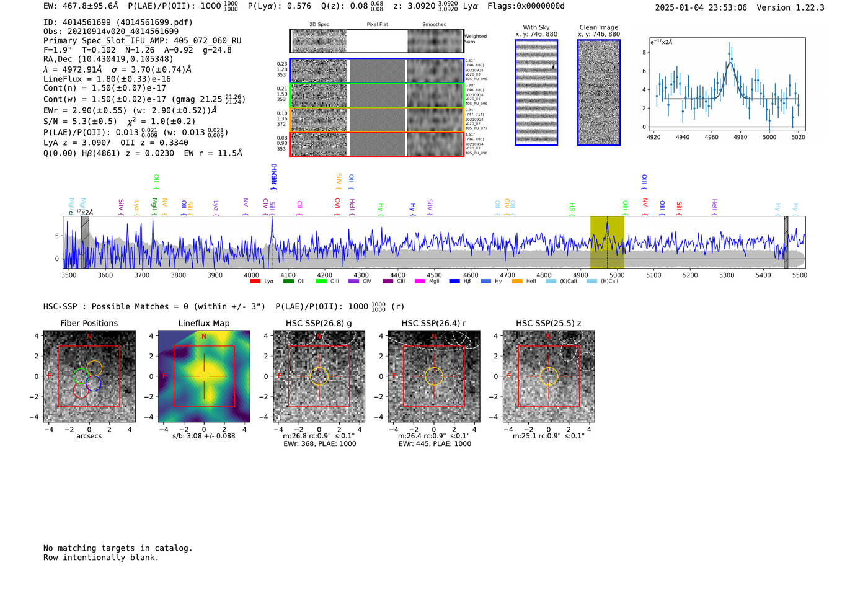
Task: Select the blue-bordered fiber spectrum row
Action: click(x=376, y=71)
